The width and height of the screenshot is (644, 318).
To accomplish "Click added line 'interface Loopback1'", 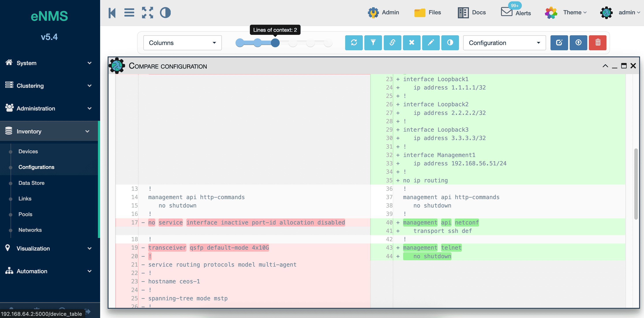I will pyautogui.click(x=436, y=79).
